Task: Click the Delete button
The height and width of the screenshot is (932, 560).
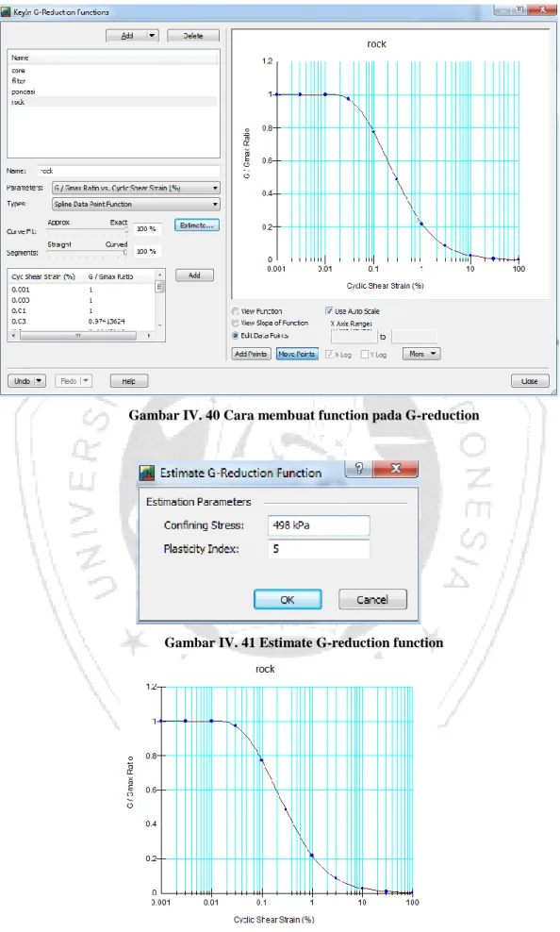Action: 193,36
